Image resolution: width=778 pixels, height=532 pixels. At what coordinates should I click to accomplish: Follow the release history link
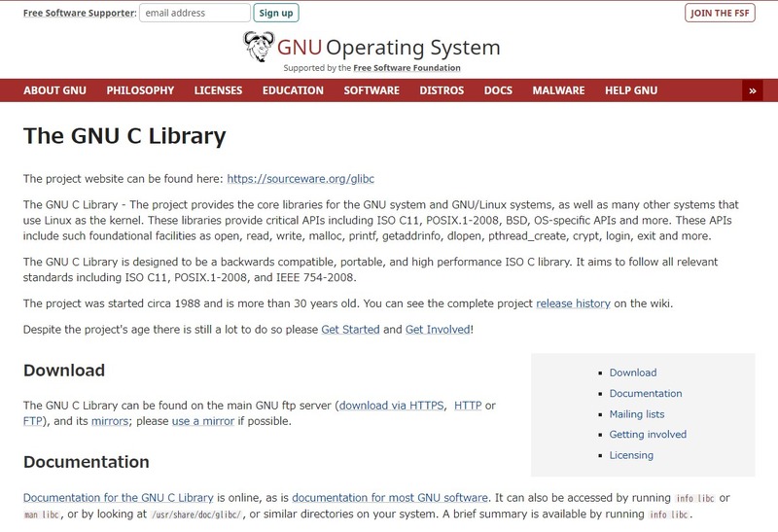tap(573, 303)
